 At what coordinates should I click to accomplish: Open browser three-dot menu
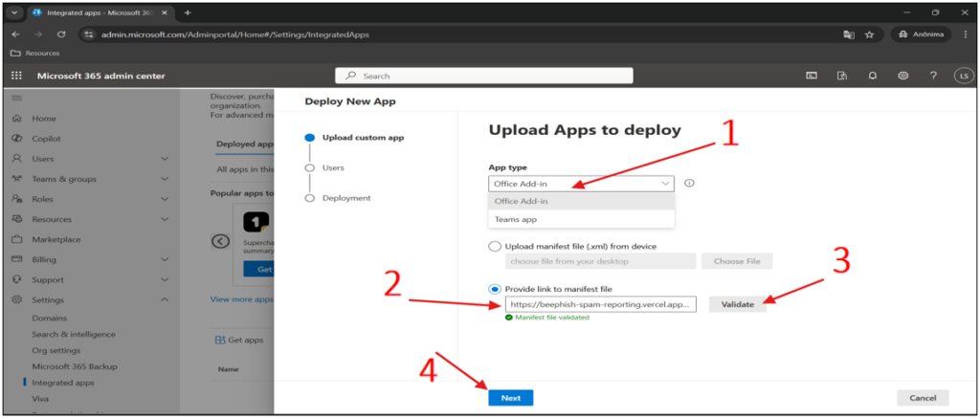click(965, 35)
